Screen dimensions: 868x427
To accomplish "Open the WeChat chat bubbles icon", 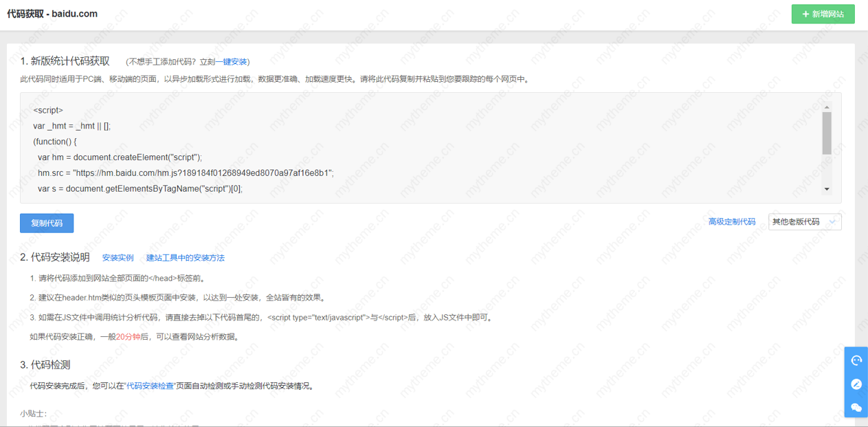I will pos(856,407).
